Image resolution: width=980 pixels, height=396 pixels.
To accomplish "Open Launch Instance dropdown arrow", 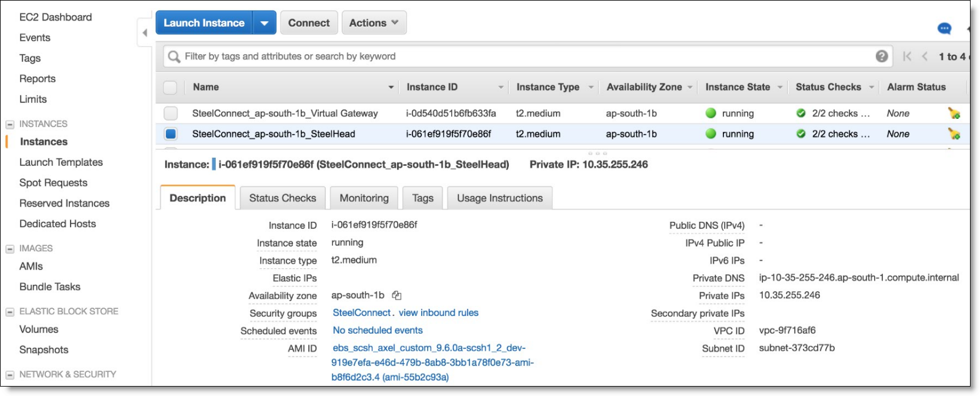I will 264,23.
